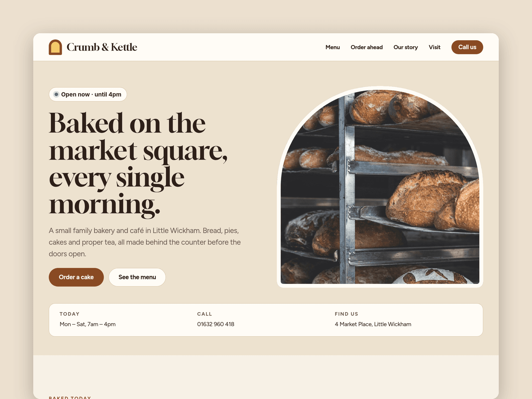Click the open status dot indicator
This screenshot has height=399, width=532.
tap(57, 94)
